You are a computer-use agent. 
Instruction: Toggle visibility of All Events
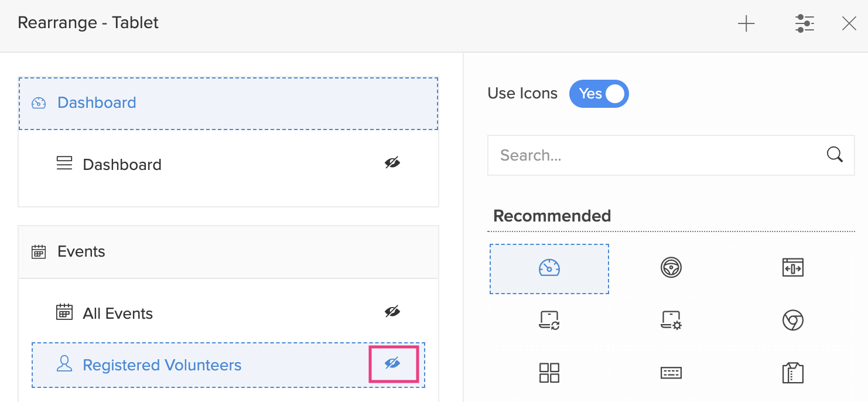[392, 312]
